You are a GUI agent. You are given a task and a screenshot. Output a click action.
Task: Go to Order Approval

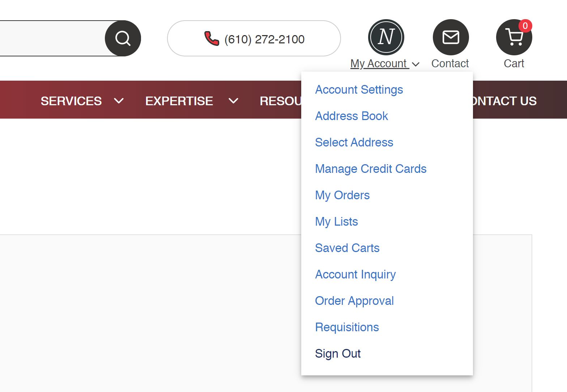click(354, 301)
